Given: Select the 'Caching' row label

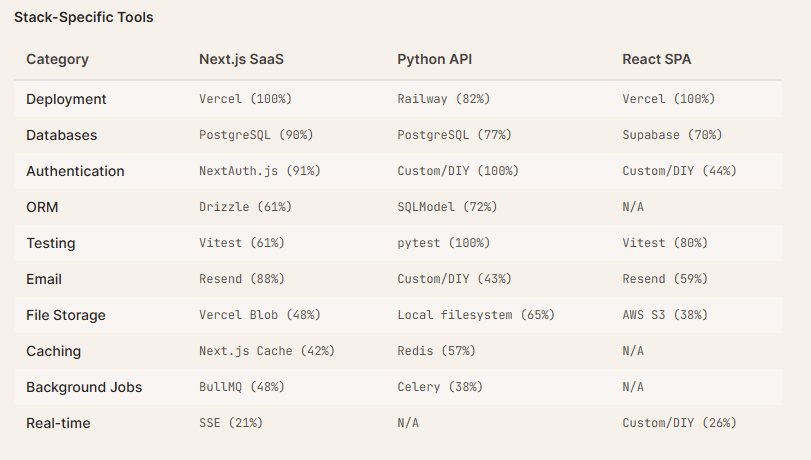Looking at the screenshot, I should pos(54,351).
